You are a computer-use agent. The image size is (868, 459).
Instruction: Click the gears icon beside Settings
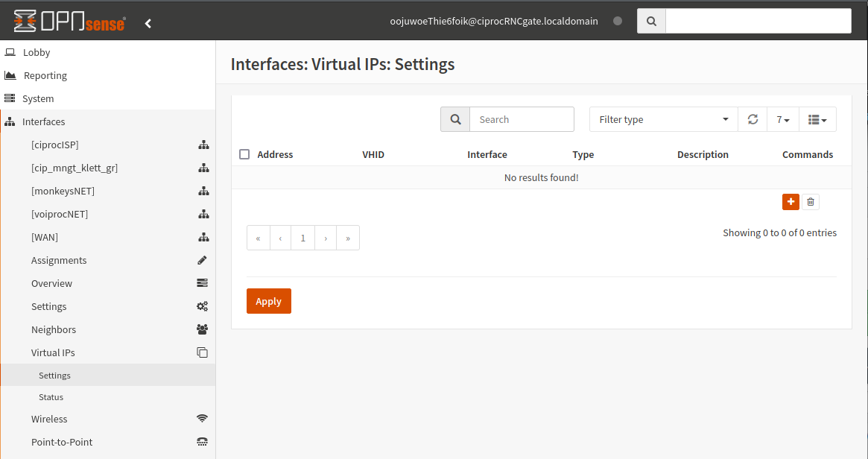tap(202, 306)
